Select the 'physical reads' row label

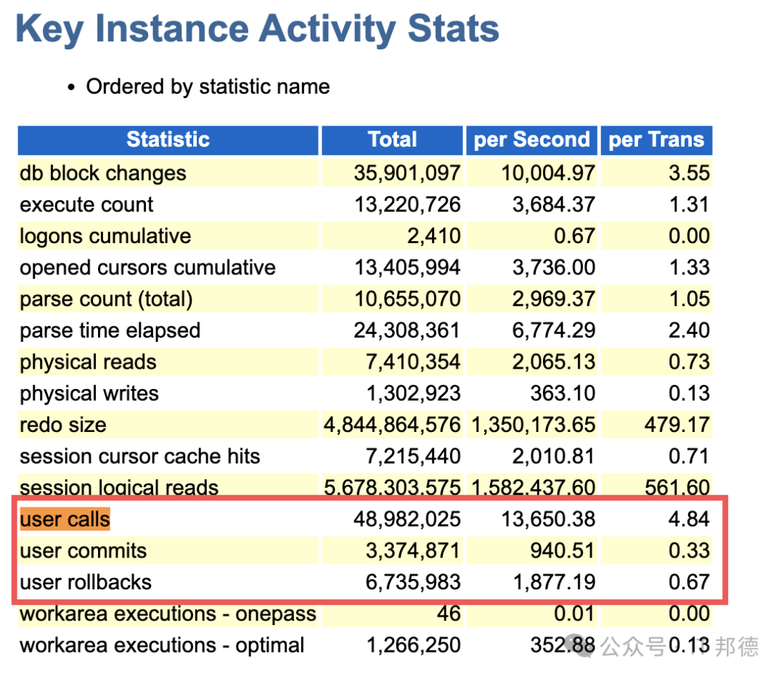click(88, 362)
